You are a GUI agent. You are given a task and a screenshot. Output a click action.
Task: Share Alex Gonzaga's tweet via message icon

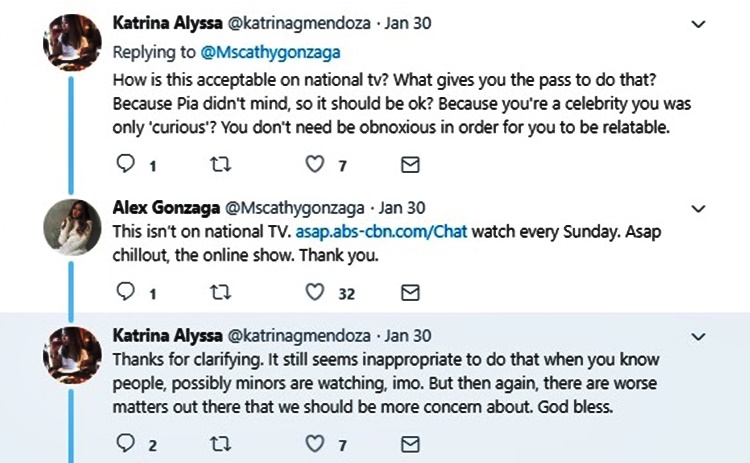[x=410, y=292]
